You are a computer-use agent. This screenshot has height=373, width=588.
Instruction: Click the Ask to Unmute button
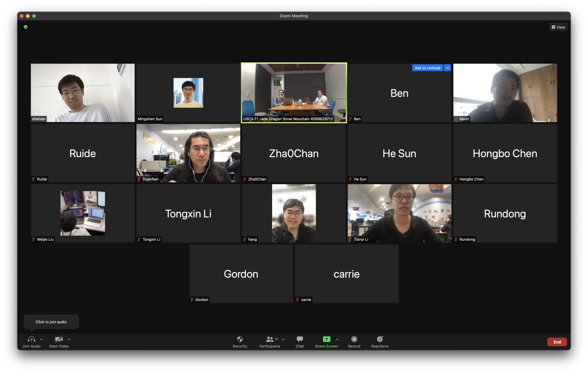pyautogui.click(x=427, y=68)
